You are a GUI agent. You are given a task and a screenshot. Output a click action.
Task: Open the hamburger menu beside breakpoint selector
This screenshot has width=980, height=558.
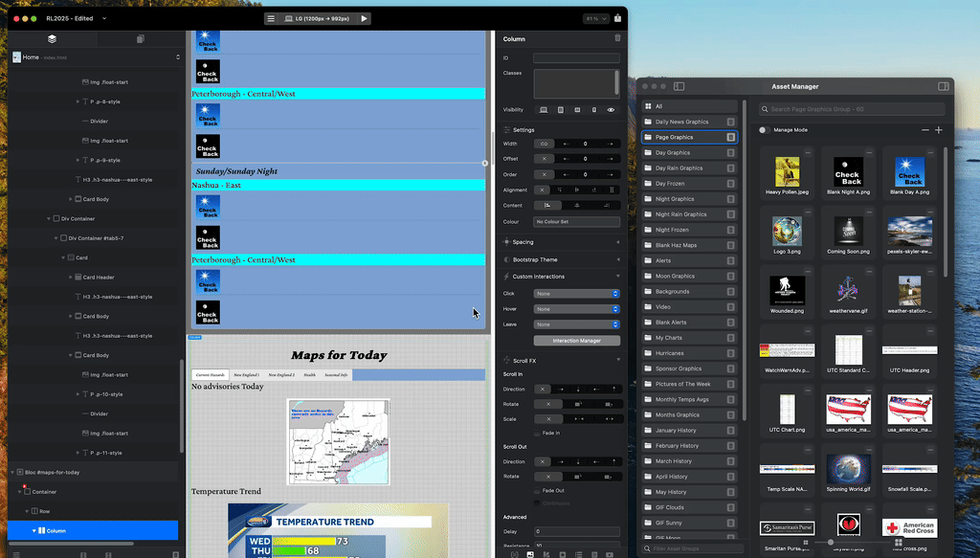point(271,18)
